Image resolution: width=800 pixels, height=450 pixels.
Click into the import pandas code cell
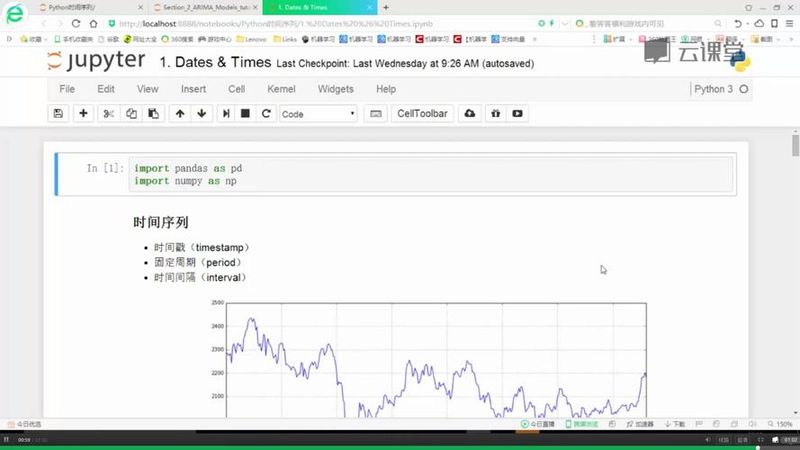click(431, 174)
